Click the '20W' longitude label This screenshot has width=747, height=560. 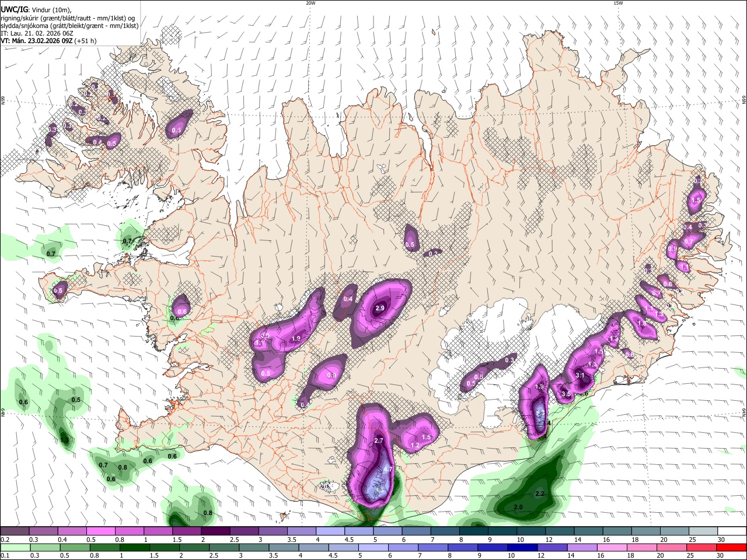[310, 3]
